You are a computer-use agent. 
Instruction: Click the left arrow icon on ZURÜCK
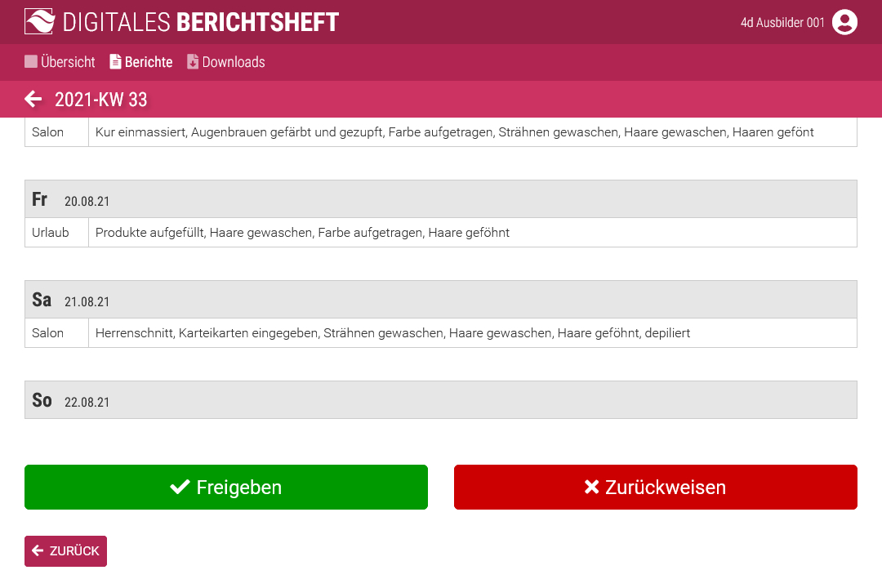pyautogui.click(x=38, y=551)
